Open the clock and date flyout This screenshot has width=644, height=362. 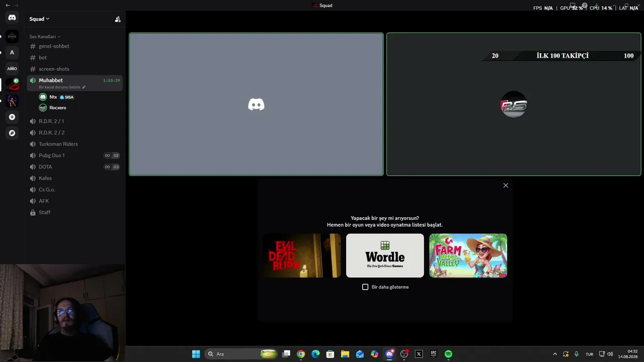pos(628,354)
